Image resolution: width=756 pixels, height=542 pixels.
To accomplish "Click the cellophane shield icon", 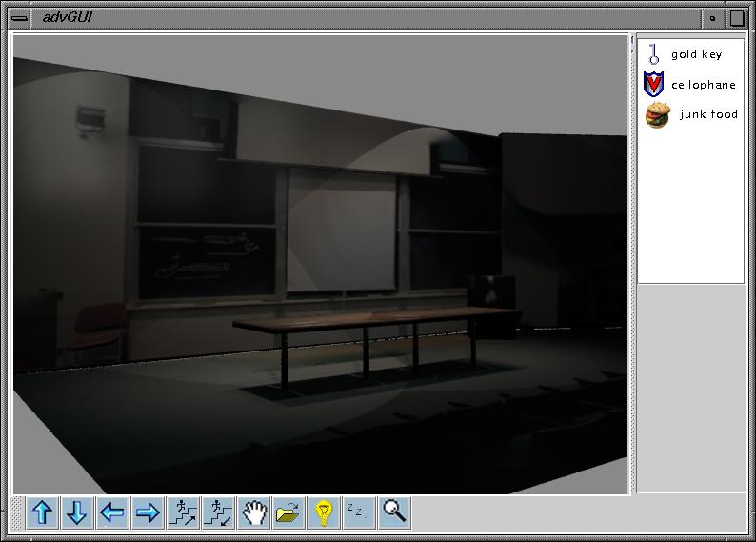I will pos(653,85).
